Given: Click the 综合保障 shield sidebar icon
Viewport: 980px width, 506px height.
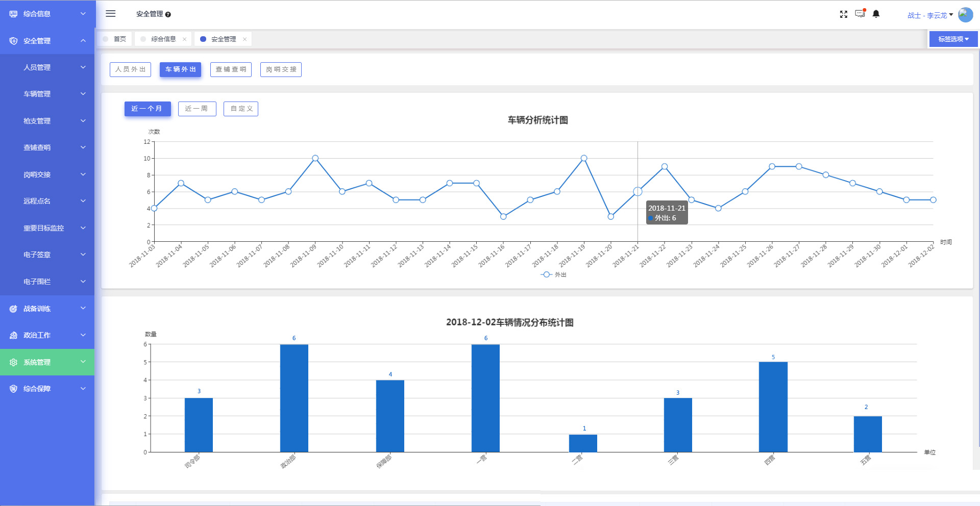Looking at the screenshot, I should pyautogui.click(x=13, y=389).
